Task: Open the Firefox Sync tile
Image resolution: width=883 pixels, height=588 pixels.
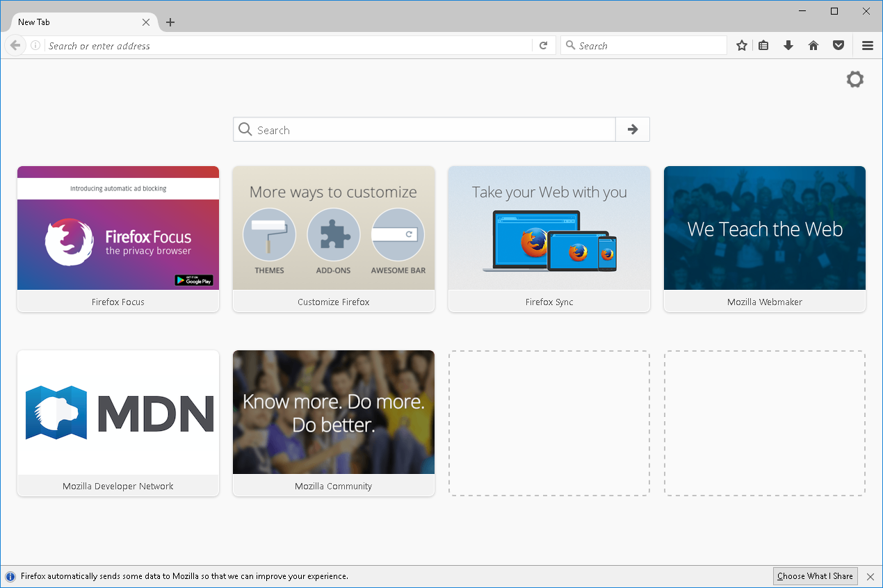Action: pyautogui.click(x=549, y=239)
